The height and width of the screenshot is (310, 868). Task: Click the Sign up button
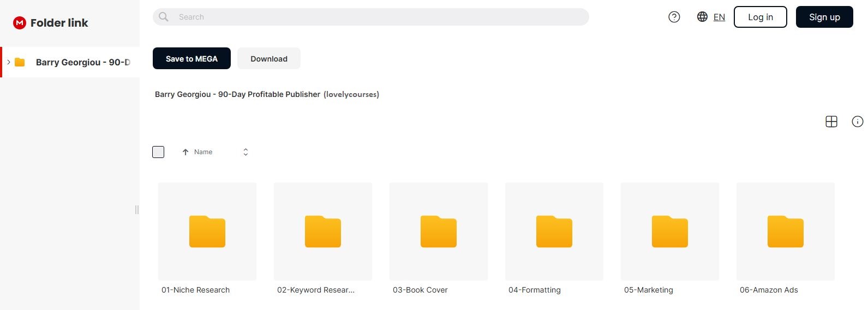point(824,17)
